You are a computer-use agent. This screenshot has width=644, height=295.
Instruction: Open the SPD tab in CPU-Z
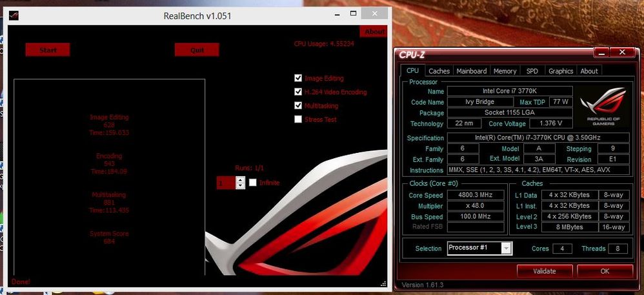coord(532,71)
